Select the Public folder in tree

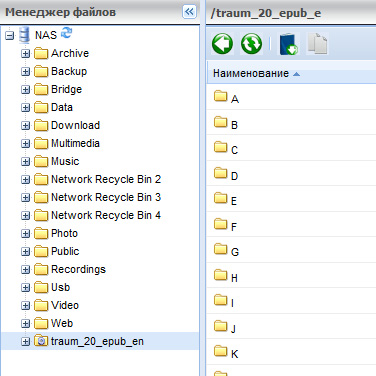(x=65, y=251)
